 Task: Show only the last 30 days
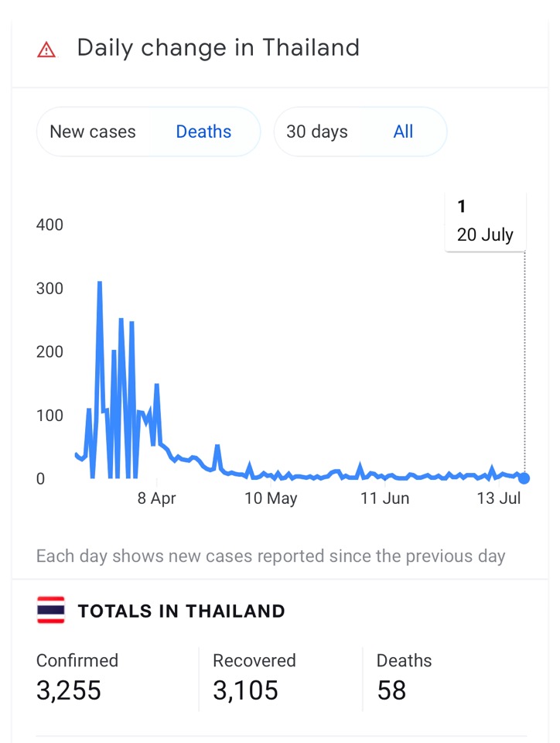pyautogui.click(x=316, y=132)
